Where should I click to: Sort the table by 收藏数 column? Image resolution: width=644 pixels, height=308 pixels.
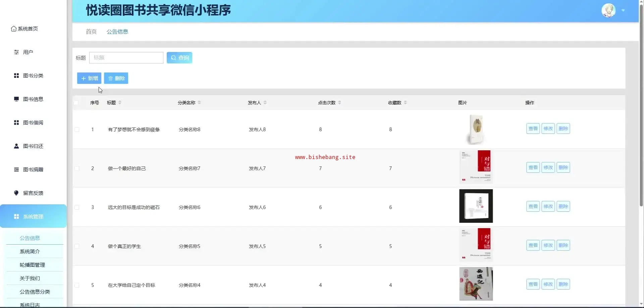tap(405, 103)
